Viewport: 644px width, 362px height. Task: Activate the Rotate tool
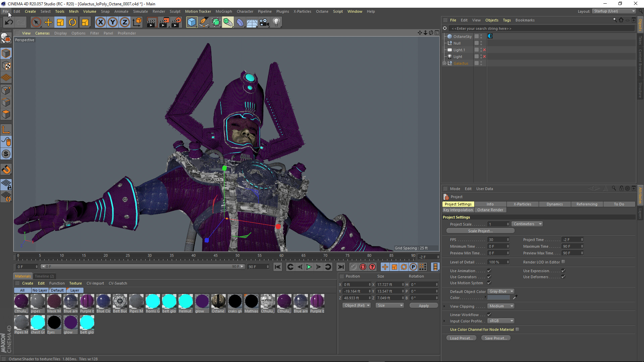tap(72, 22)
